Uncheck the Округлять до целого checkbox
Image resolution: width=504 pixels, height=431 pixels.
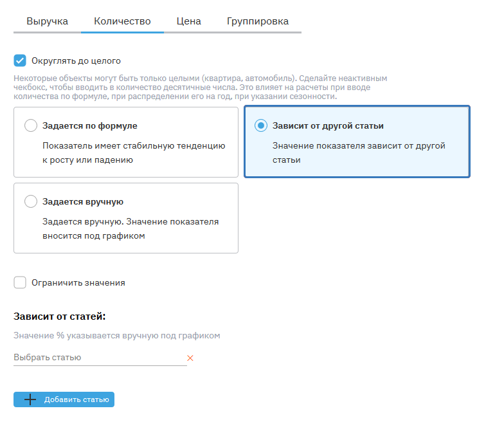(x=20, y=61)
